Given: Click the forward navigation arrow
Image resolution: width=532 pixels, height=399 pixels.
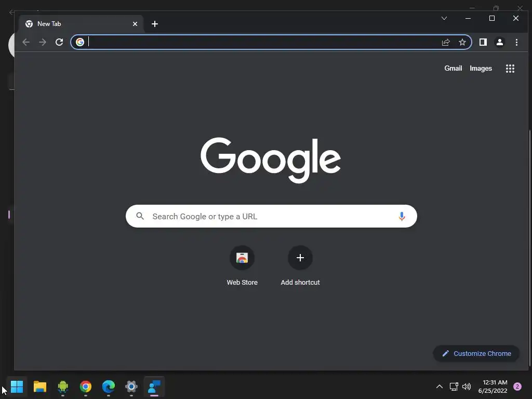Looking at the screenshot, I should [x=43, y=42].
